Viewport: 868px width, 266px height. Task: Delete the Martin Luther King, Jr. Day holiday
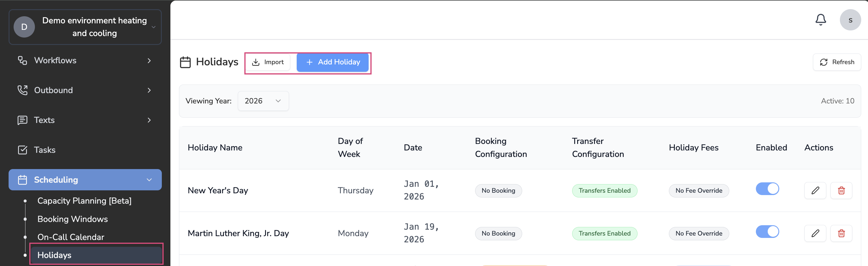coord(841,233)
